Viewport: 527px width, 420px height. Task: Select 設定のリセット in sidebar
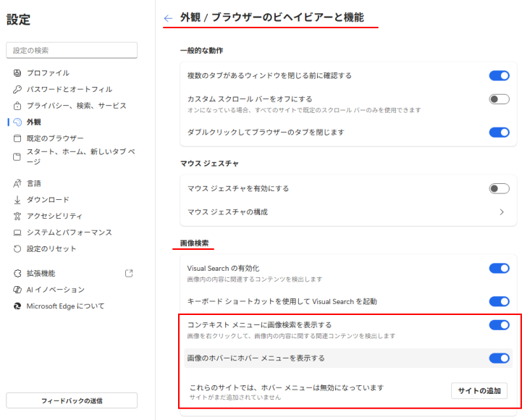(51, 248)
